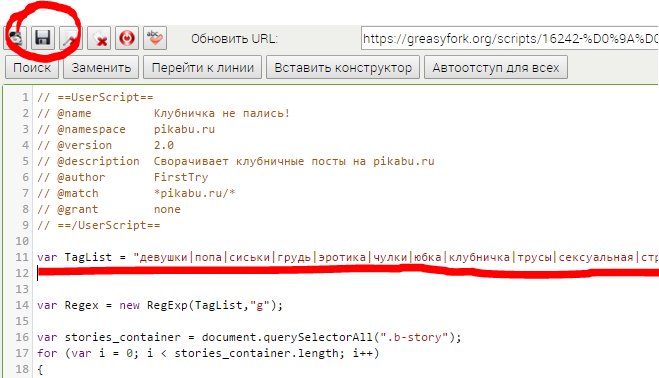Click the Заменить button
659x378 pixels.
click(101, 67)
